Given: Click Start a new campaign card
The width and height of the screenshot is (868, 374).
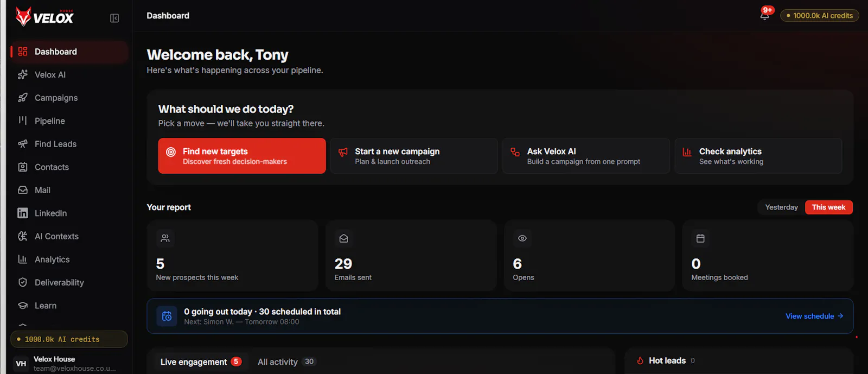Looking at the screenshot, I should click(414, 156).
